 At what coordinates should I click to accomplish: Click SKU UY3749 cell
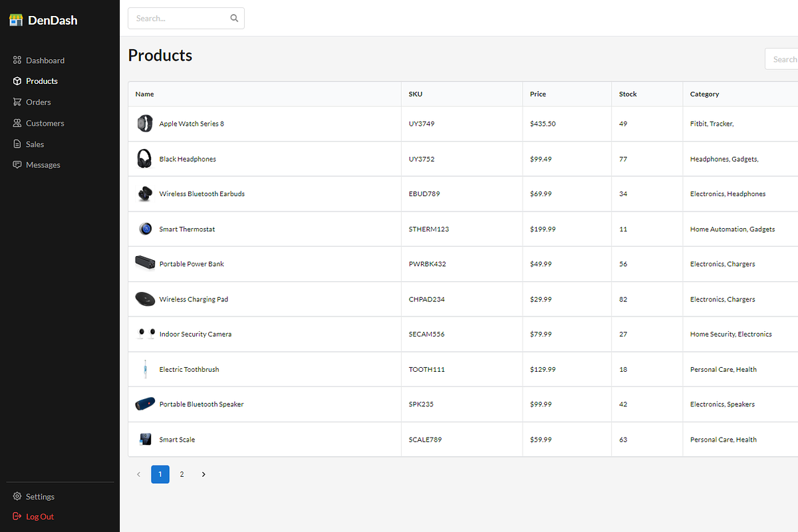tap(422, 124)
